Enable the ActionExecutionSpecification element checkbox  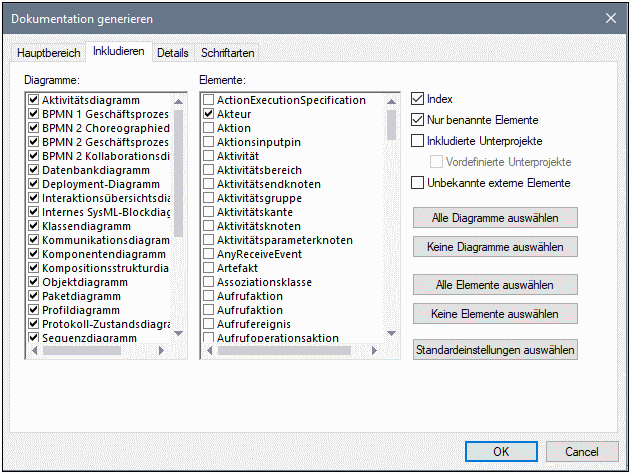(x=208, y=101)
